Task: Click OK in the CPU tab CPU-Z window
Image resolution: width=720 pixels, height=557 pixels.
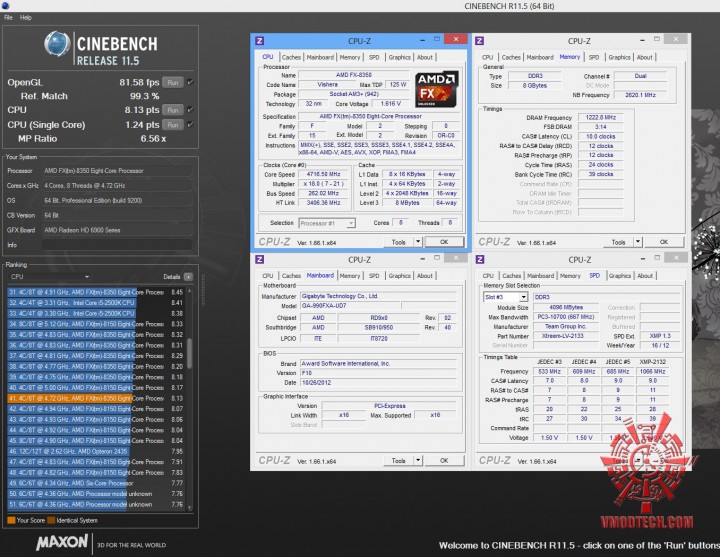Action: click(x=444, y=242)
